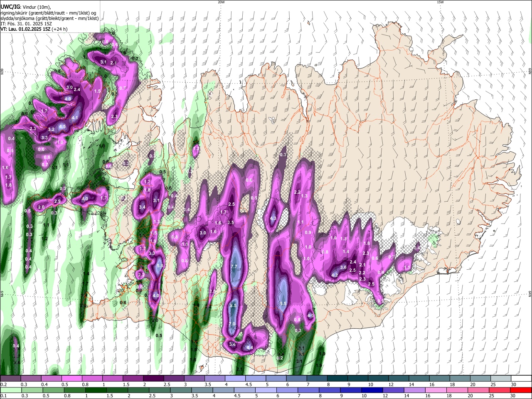Click the 3.6 precipitation value on the map

click(x=343, y=268)
